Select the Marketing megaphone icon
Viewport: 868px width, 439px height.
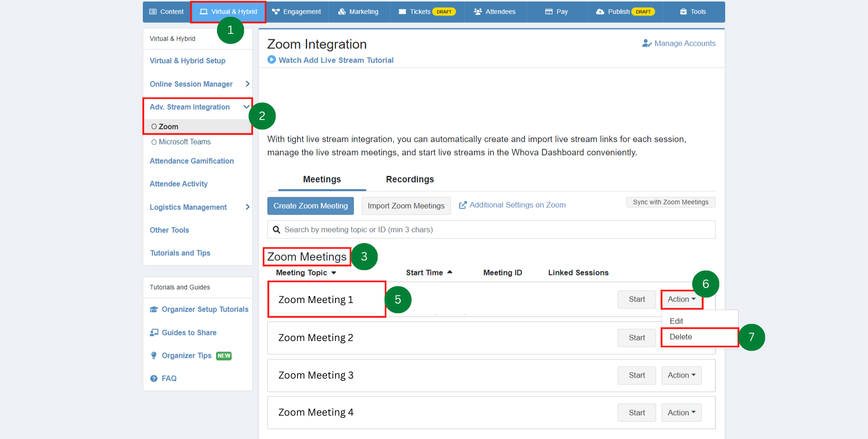tap(342, 11)
